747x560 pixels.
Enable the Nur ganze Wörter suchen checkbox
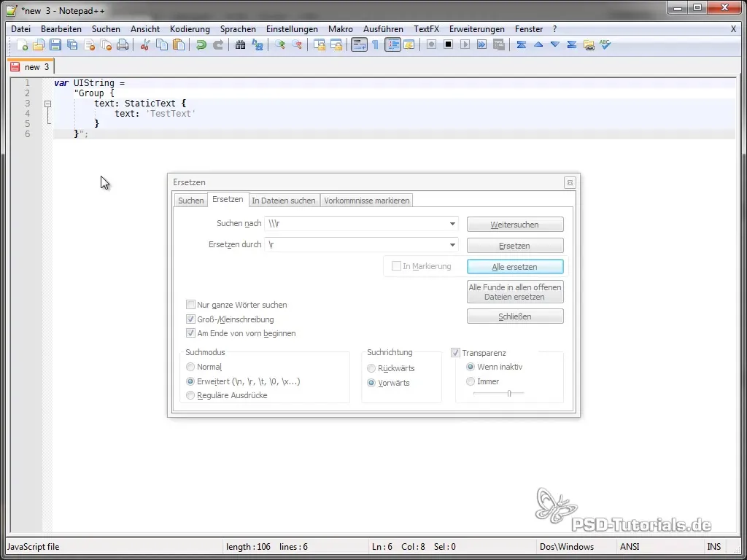pyautogui.click(x=190, y=305)
